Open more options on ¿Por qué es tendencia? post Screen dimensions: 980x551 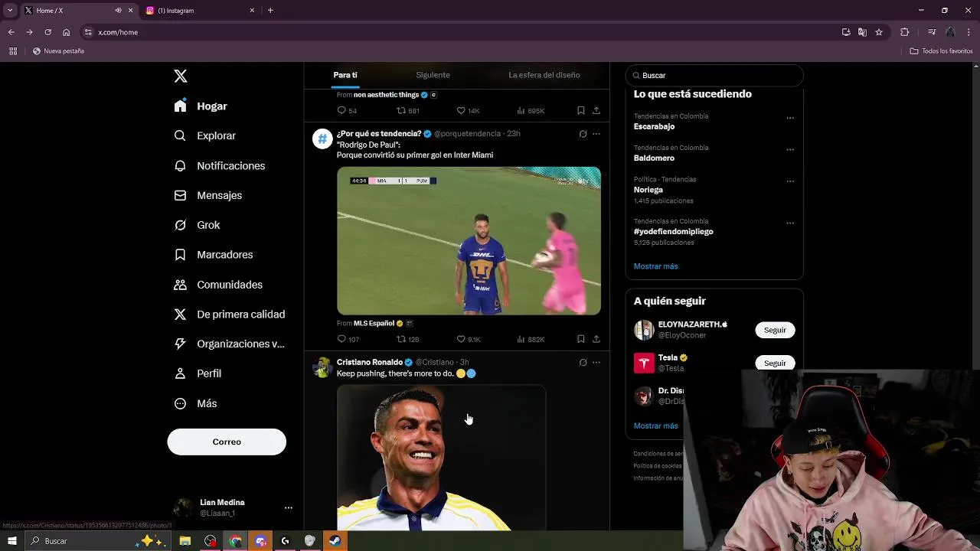click(596, 134)
